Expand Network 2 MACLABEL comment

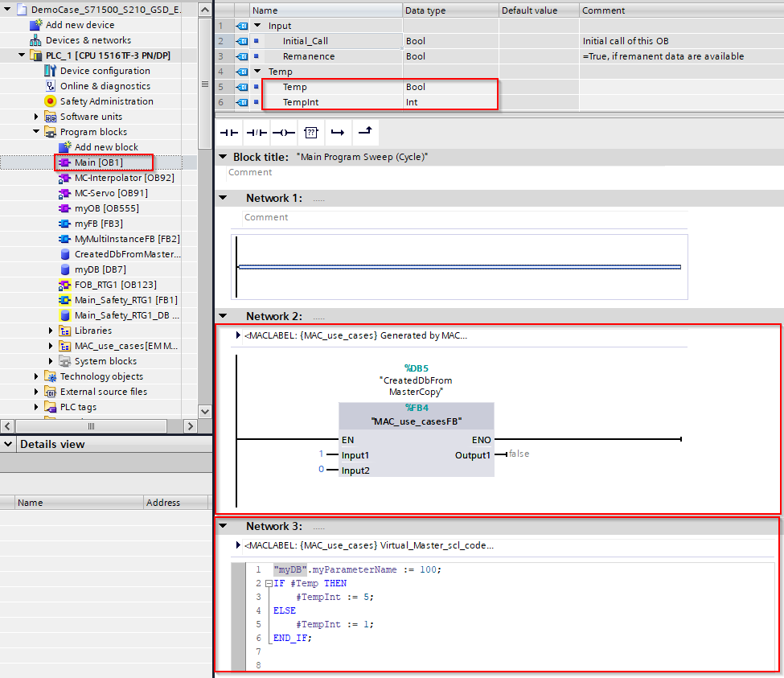pyautogui.click(x=239, y=335)
